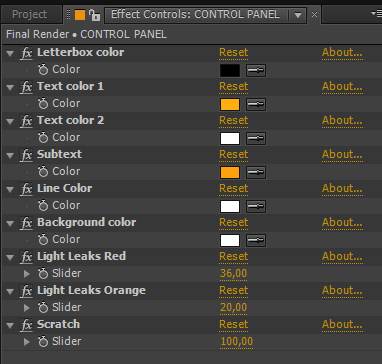Image resolution: width=382 pixels, height=364 pixels.
Task: Reset the Letterbox color effect
Action: (234, 53)
